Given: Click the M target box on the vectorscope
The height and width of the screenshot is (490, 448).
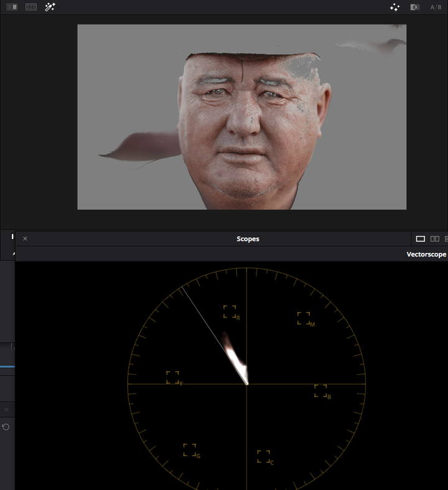Looking at the screenshot, I should pos(304,318).
